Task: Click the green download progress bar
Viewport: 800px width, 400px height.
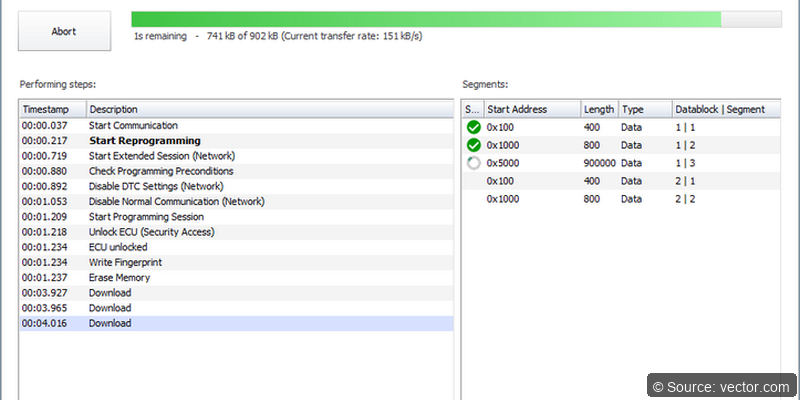Action: tap(426, 19)
